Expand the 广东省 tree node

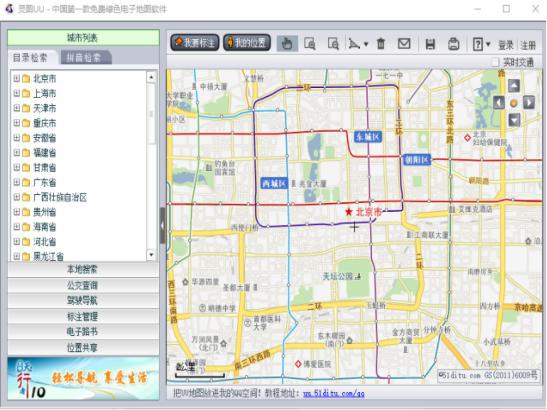tap(16, 182)
